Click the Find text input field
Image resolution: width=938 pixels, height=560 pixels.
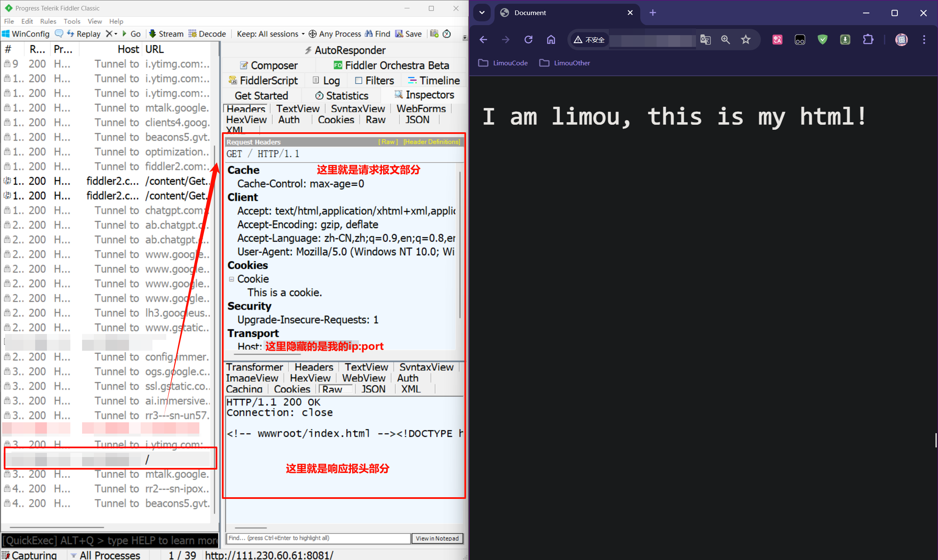point(318,538)
